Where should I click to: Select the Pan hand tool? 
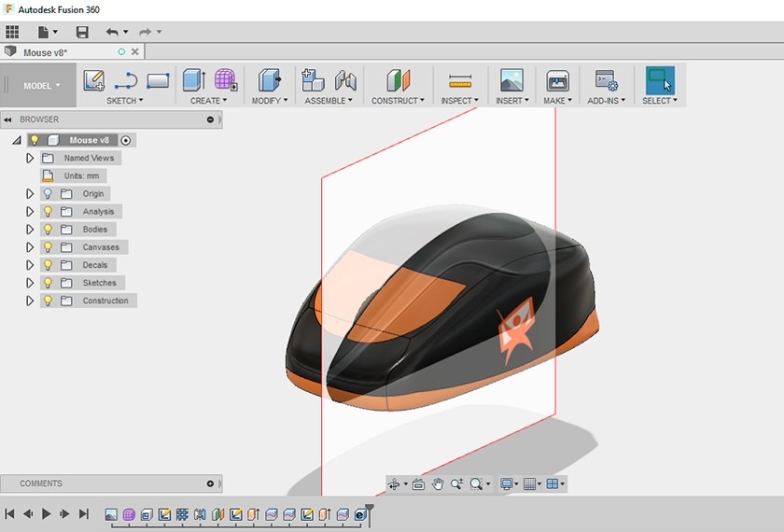(437, 484)
